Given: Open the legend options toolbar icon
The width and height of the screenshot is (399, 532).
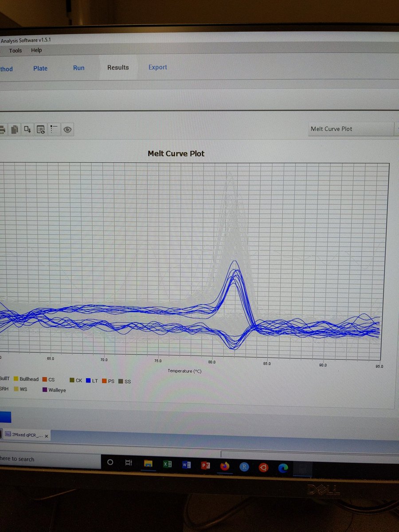Looking at the screenshot, I should [x=54, y=129].
